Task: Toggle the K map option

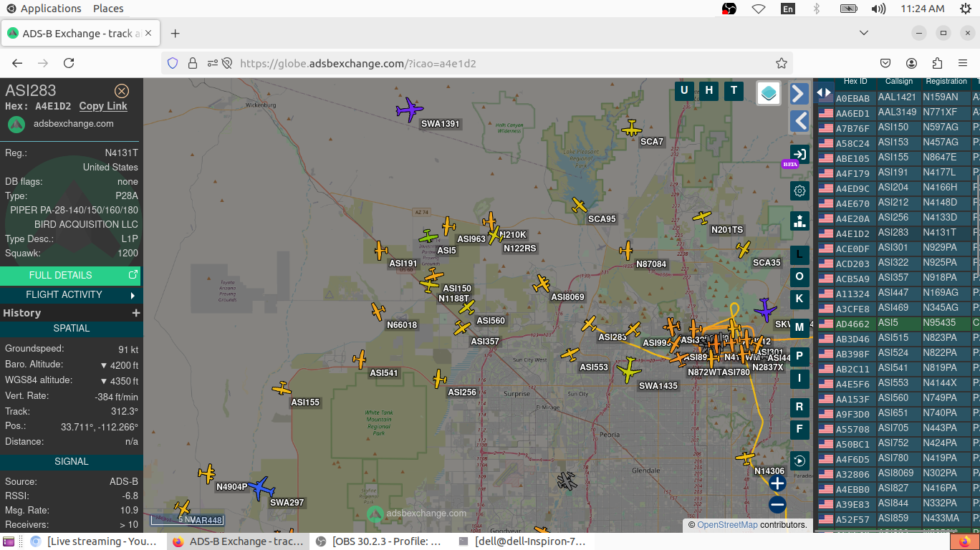Action: 799,299
